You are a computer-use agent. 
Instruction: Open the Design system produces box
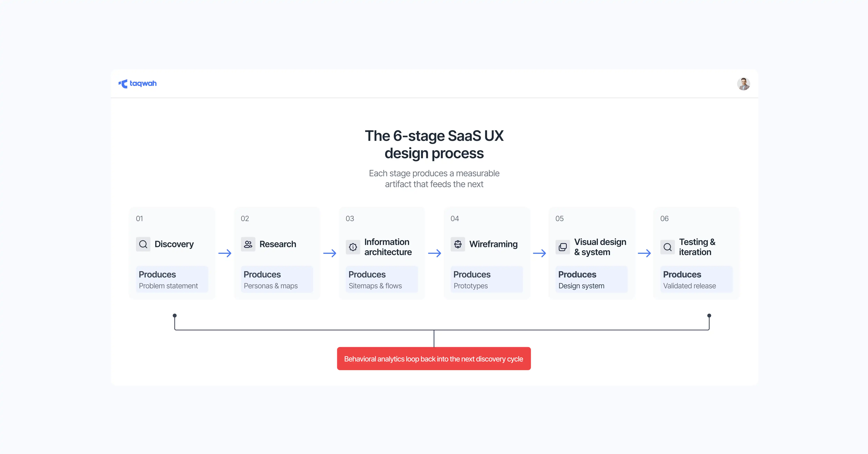(x=591, y=279)
